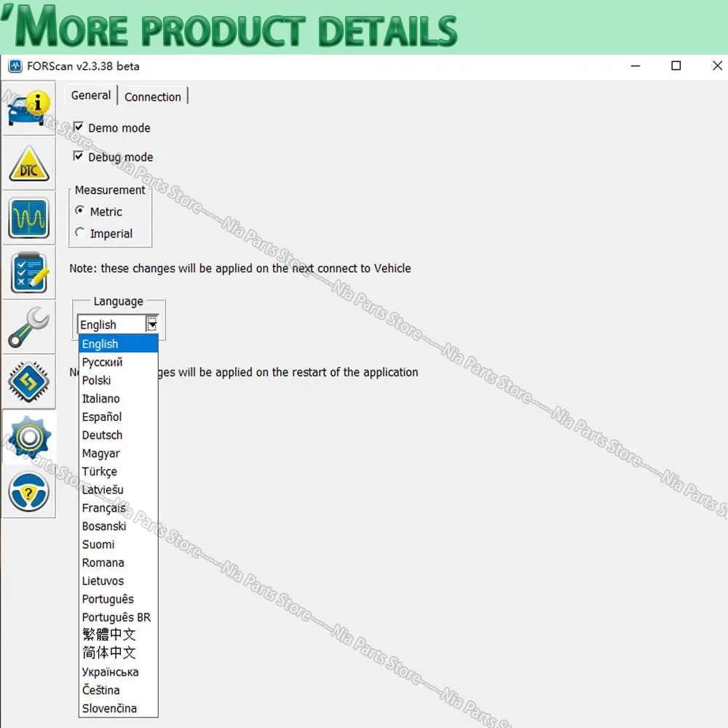Open the wrench service functions section

29,327
